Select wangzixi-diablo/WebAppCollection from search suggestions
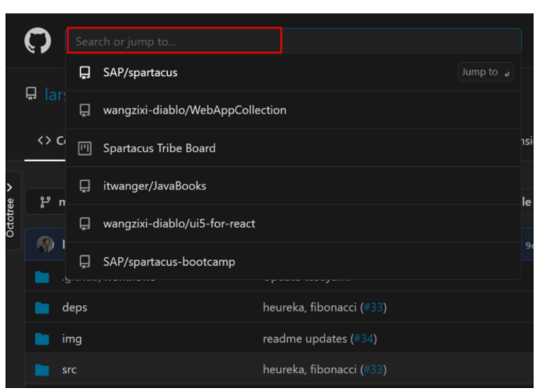Image resolution: width=543 pixels, height=392 pixels. (x=194, y=111)
